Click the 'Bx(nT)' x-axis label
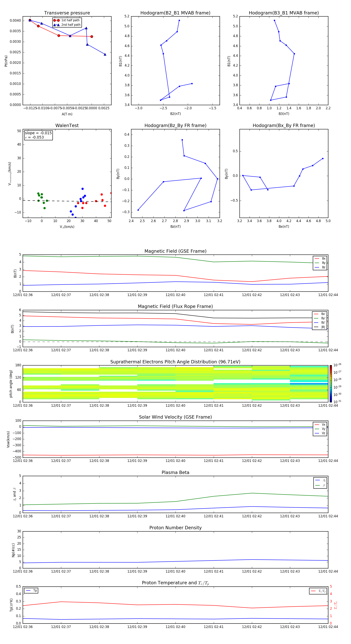The image size is (351, 644). (284, 227)
